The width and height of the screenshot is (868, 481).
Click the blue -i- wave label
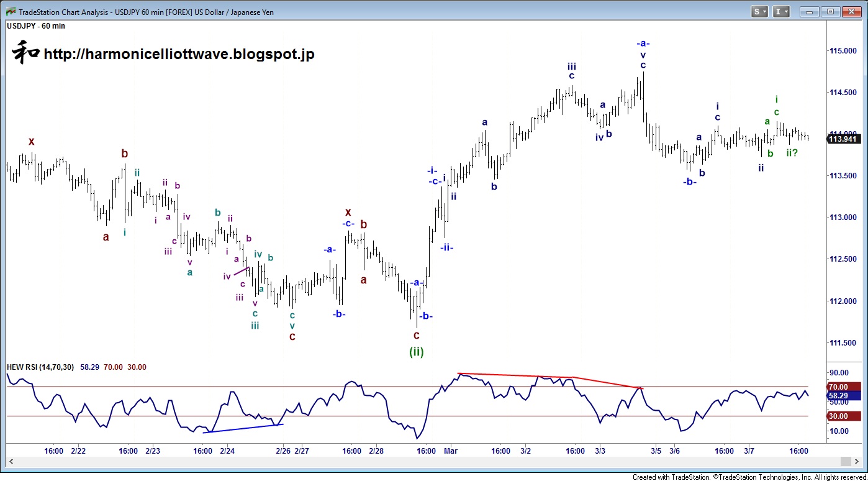point(433,170)
